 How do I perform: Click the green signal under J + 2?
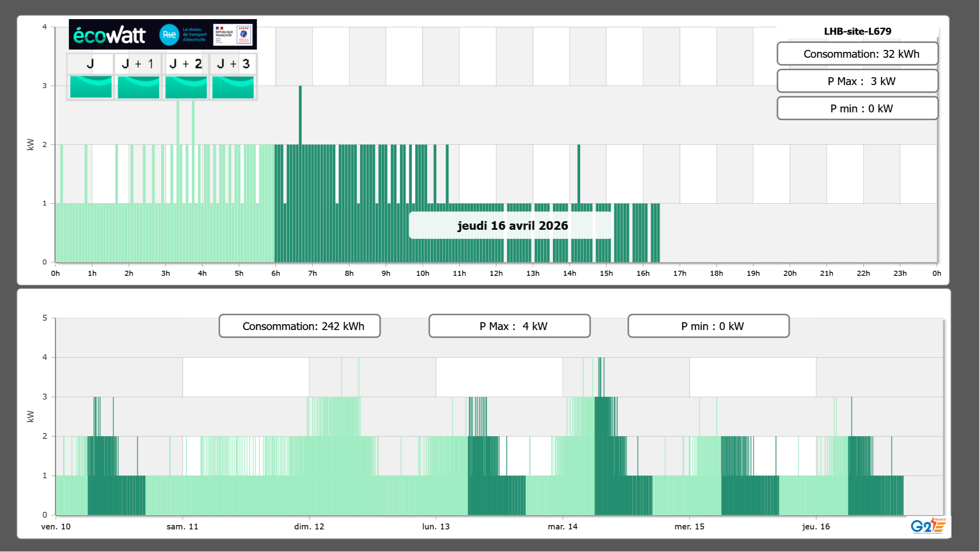[x=186, y=87]
